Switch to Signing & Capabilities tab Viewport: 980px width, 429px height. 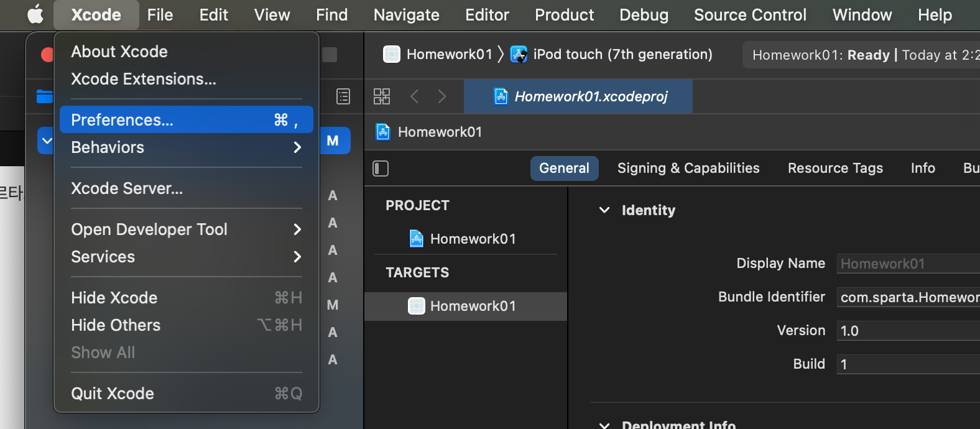point(688,168)
